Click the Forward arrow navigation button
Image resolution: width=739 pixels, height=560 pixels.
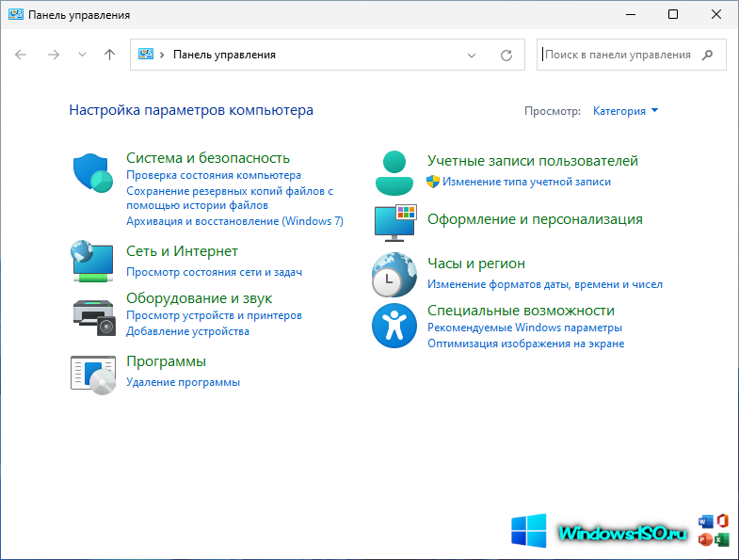[x=54, y=55]
